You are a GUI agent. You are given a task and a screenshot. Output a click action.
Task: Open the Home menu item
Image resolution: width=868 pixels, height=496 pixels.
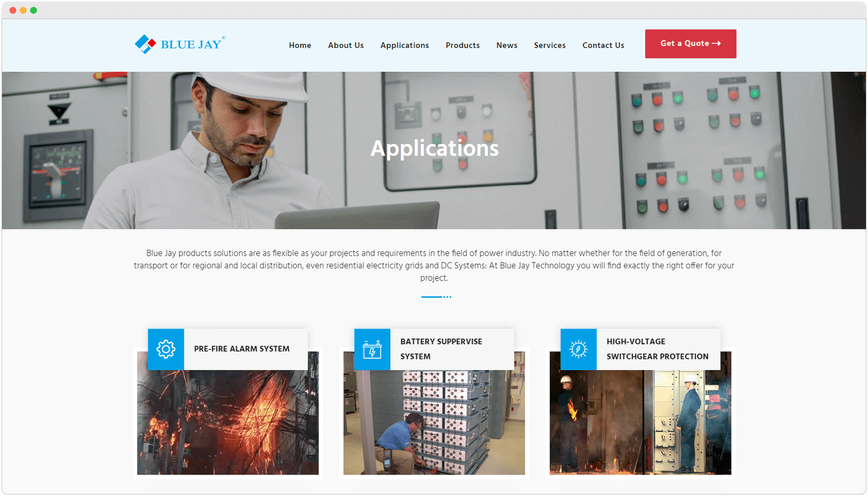[300, 46]
